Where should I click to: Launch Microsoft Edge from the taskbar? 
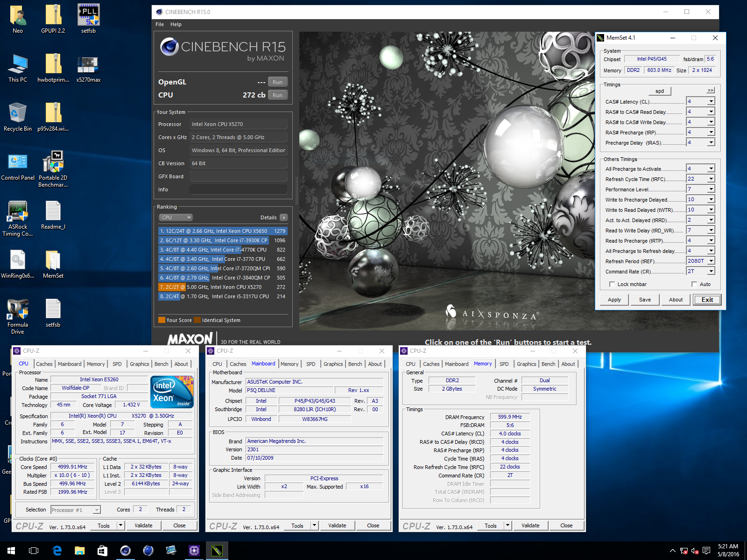pyautogui.click(x=57, y=551)
